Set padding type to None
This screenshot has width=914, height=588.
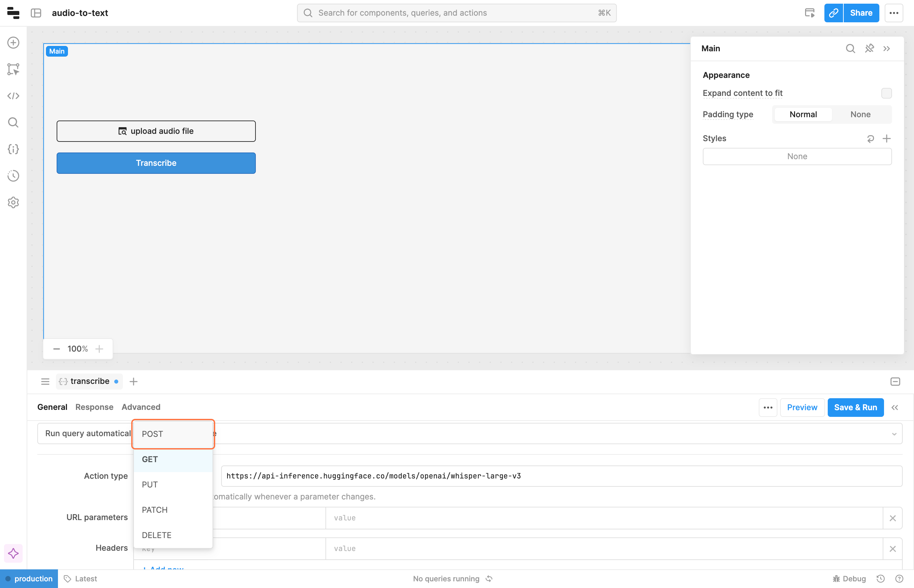point(860,115)
